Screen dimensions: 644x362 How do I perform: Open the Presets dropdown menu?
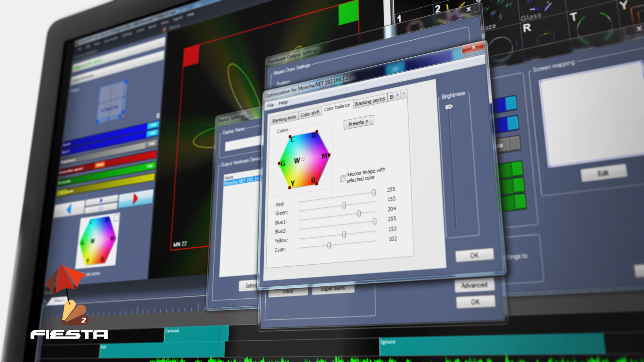tap(358, 122)
